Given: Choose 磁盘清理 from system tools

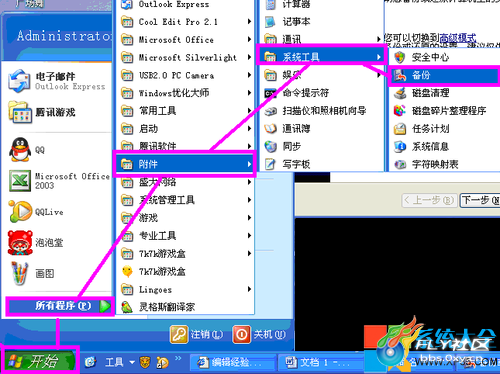Looking at the screenshot, I should click(x=444, y=93).
